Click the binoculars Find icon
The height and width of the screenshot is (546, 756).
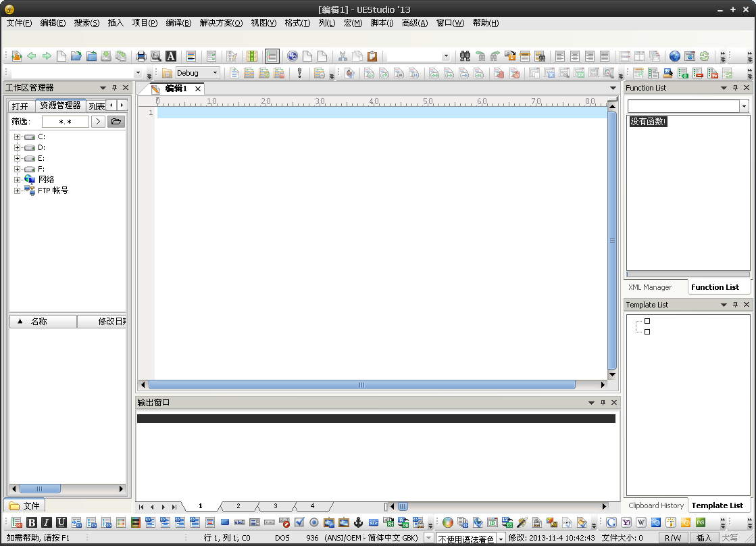coord(465,56)
